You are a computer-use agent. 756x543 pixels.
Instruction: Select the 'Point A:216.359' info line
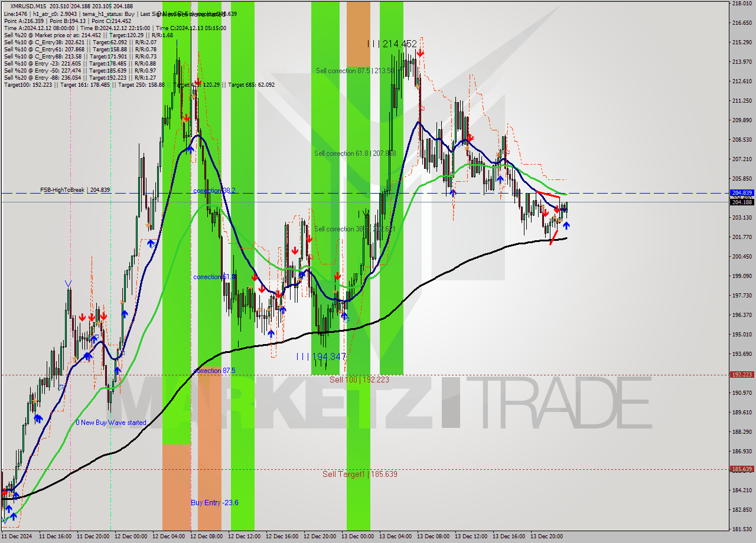coord(67,21)
